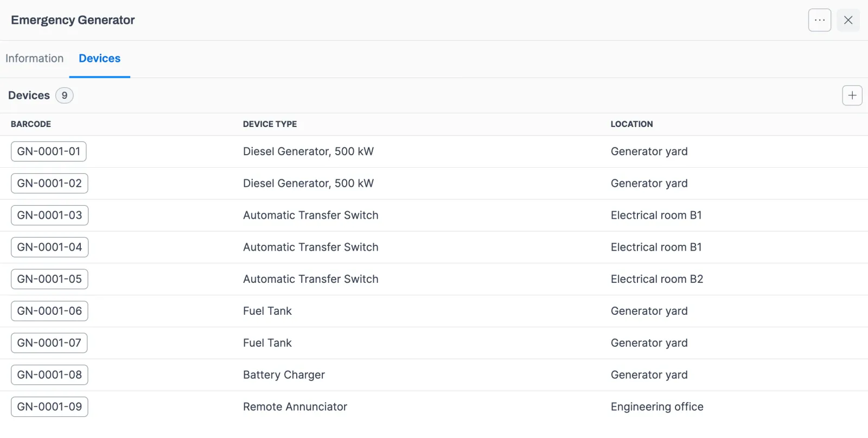The width and height of the screenshot is (868, 438).
Task: Click the Engineering office location cell
Action: pos(657,407)
